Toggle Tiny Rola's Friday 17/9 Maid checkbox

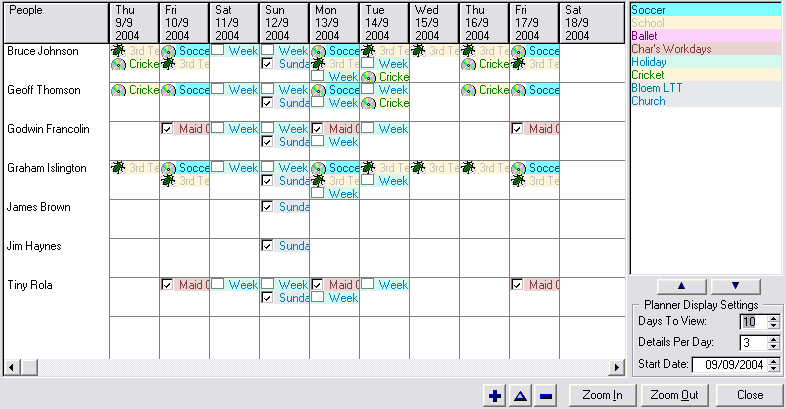(x=517, y=285)
